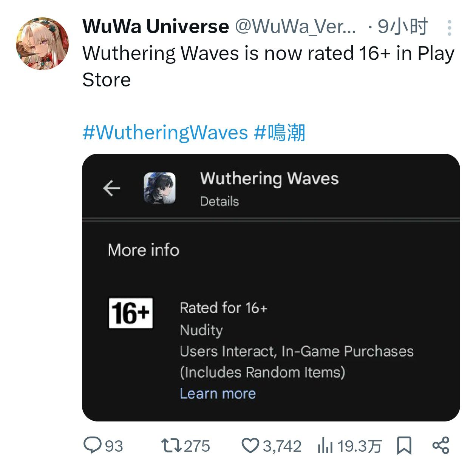The image size is (476, 463).
Task: Open the reply speech-bubble icon
Action: [x=92, y=445]
